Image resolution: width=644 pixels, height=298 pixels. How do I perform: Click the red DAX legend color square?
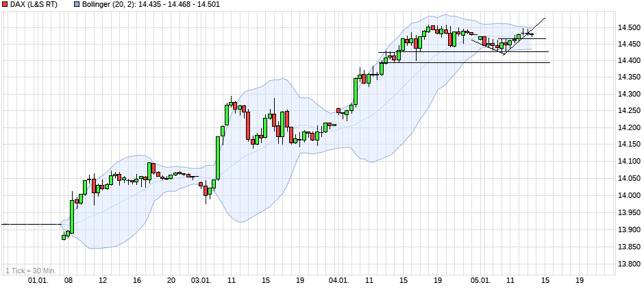coord(5,4)
